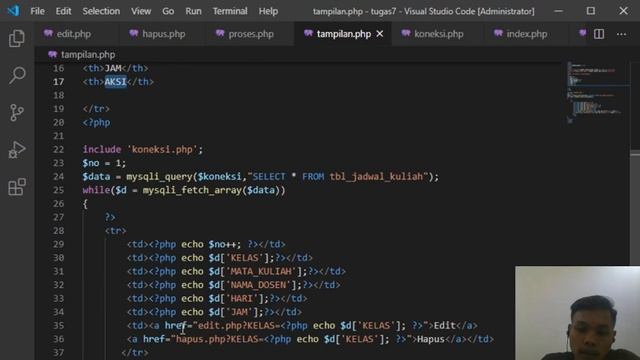Open the Selection menu

[x=101, y=11]
